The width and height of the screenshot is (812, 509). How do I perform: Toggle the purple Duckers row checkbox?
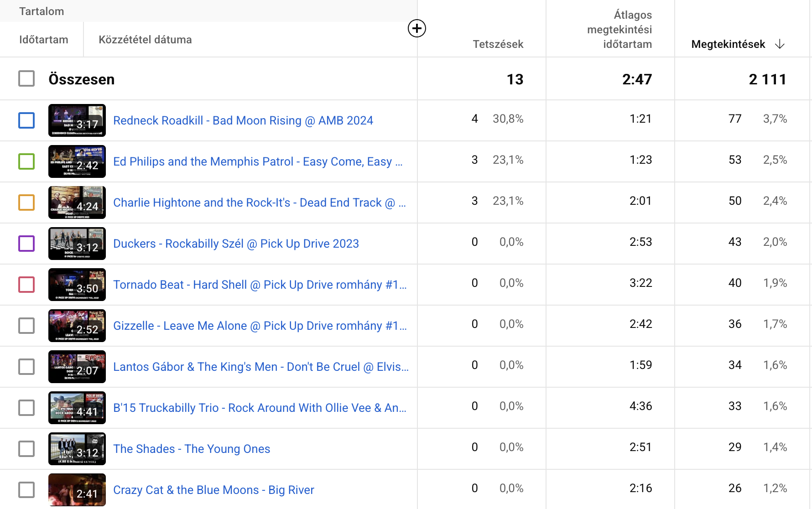click(x=26, y=244)
